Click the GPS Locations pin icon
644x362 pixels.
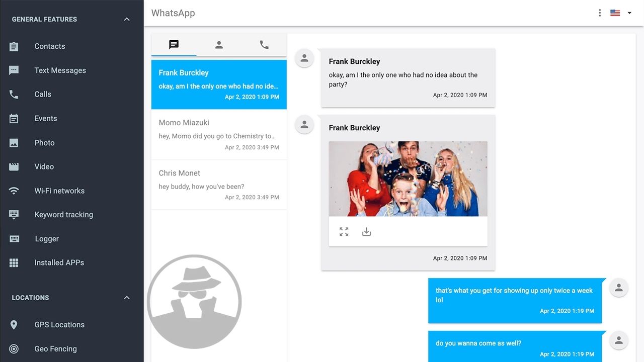coord(14,325)
